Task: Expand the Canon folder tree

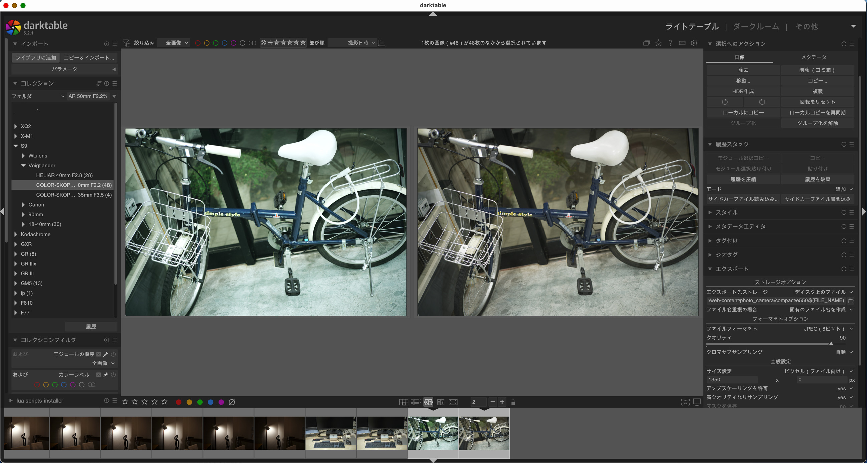Action: click(x=23, y=205)
